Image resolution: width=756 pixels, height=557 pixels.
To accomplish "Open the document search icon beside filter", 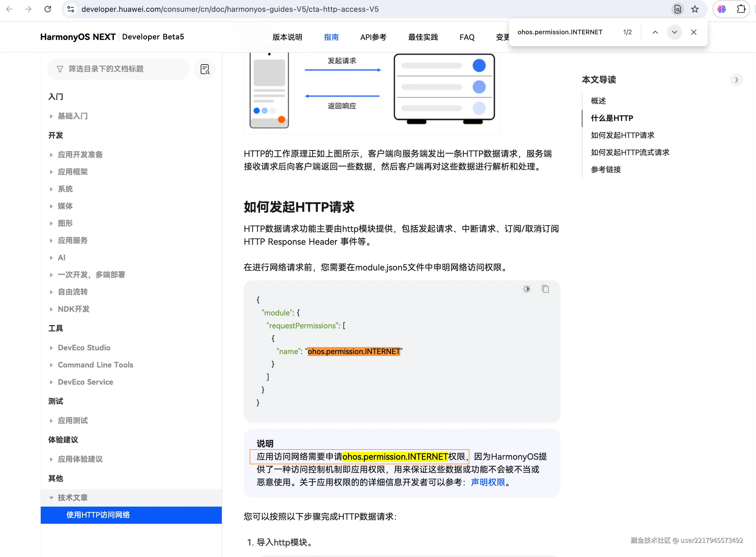I will 205,69.
